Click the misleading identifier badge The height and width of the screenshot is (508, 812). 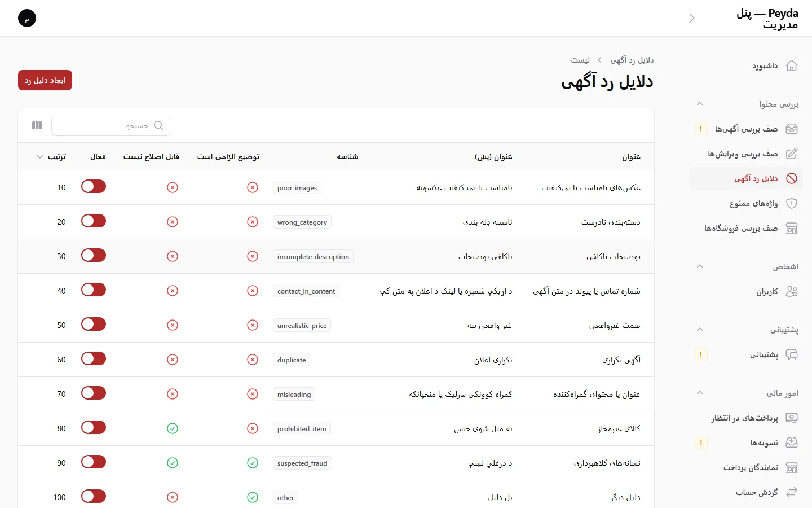click(294, 395)
